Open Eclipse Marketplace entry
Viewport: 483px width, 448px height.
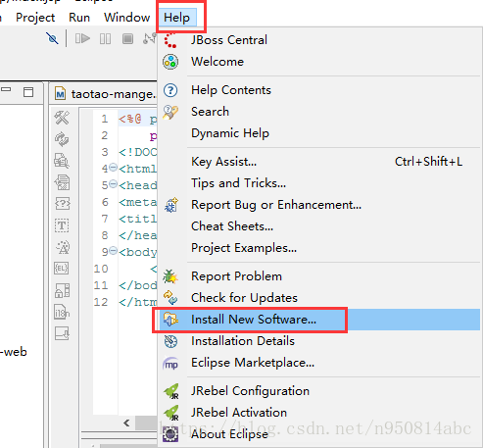point(319,363)
